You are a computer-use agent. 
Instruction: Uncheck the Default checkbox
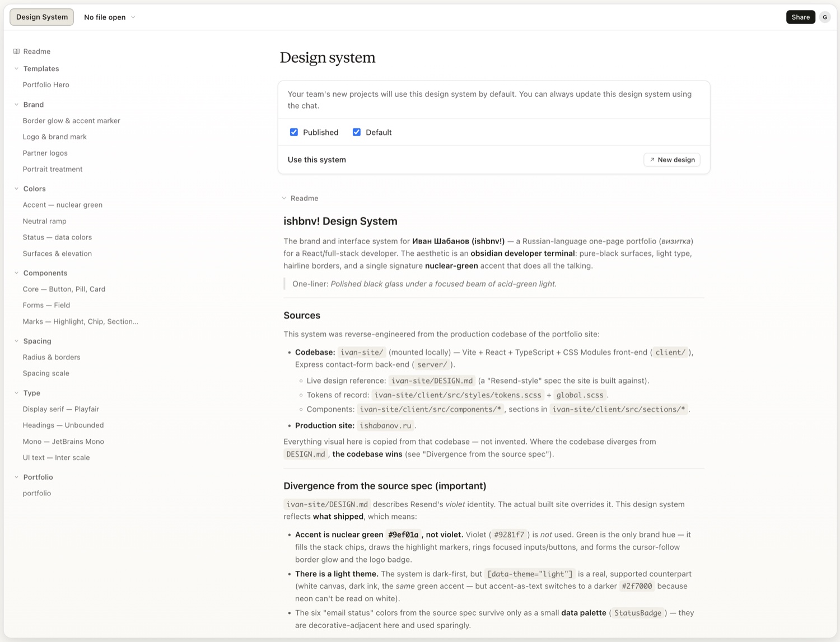point(357,132)
